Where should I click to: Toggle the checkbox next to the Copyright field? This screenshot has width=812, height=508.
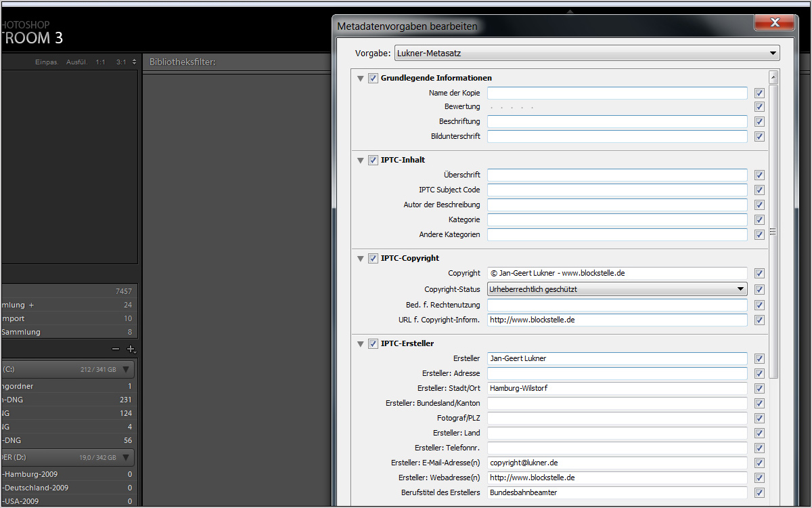point(759,273)
